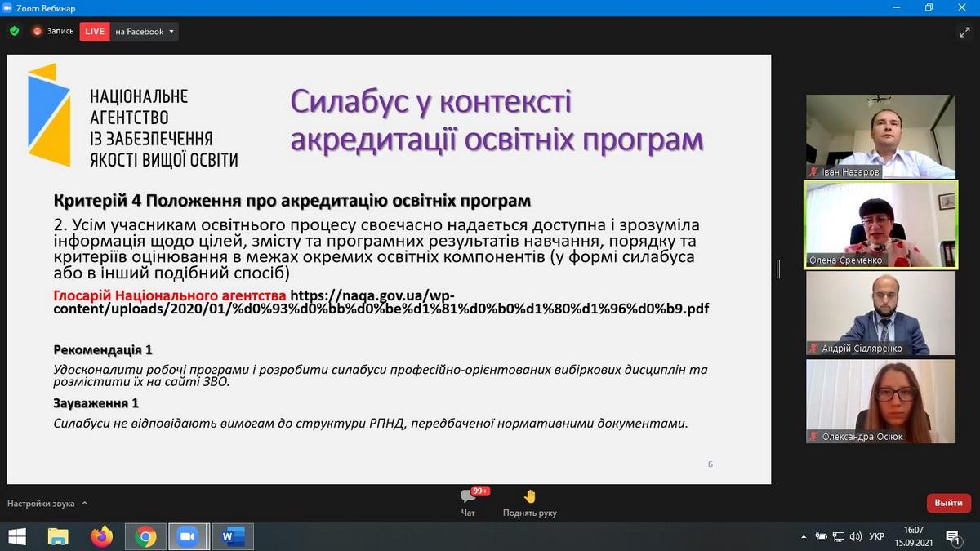Viewport: 980px width, 551px height.
Task: Open the network status tray icon
Action: click(839, 536)
